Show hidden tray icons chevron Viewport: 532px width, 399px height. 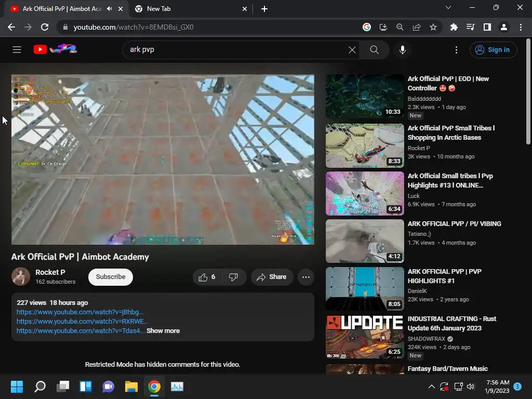pos(432,387)
